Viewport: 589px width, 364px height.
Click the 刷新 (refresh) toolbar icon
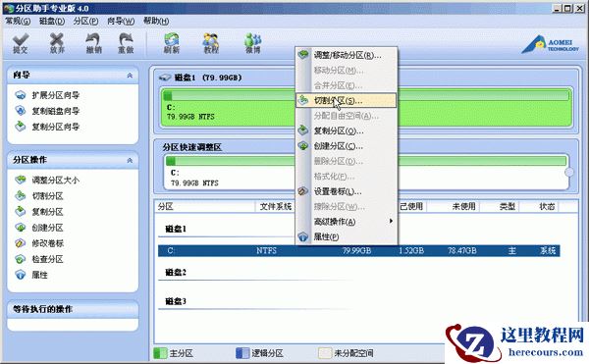pos(172,43)
